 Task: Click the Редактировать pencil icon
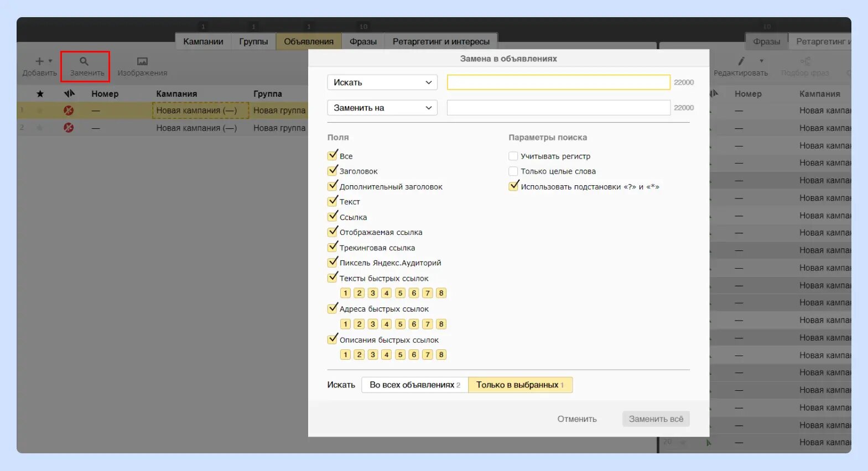tap(741, 61)
